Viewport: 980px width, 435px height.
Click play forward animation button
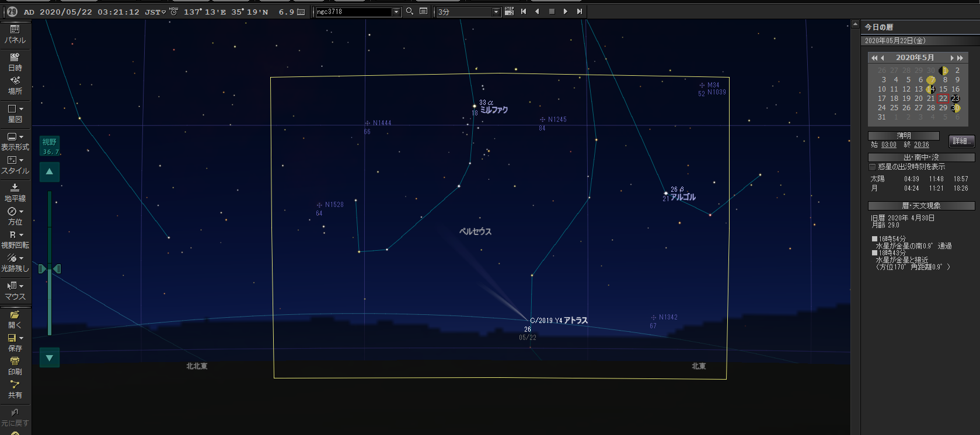[565, 12]
